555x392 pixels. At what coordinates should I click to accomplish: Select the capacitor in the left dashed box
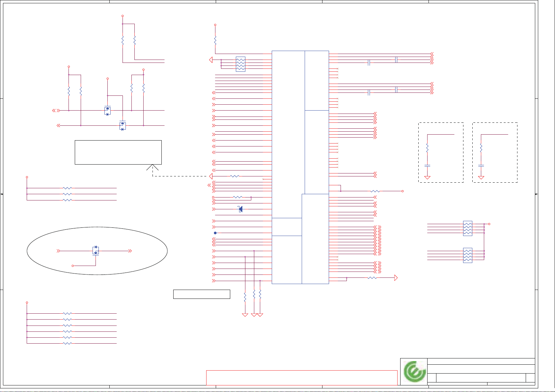[427, 165]
